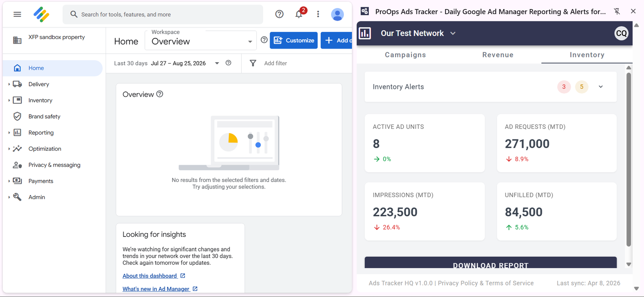Pin the ProOps Ads Tracker panel
644x297 pixels.
tap(617, 12)
